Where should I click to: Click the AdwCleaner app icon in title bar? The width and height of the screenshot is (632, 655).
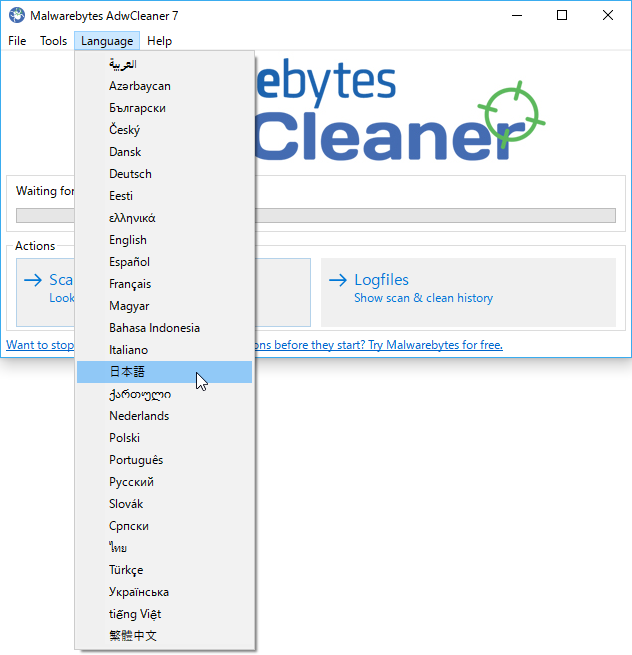[17, 15]
